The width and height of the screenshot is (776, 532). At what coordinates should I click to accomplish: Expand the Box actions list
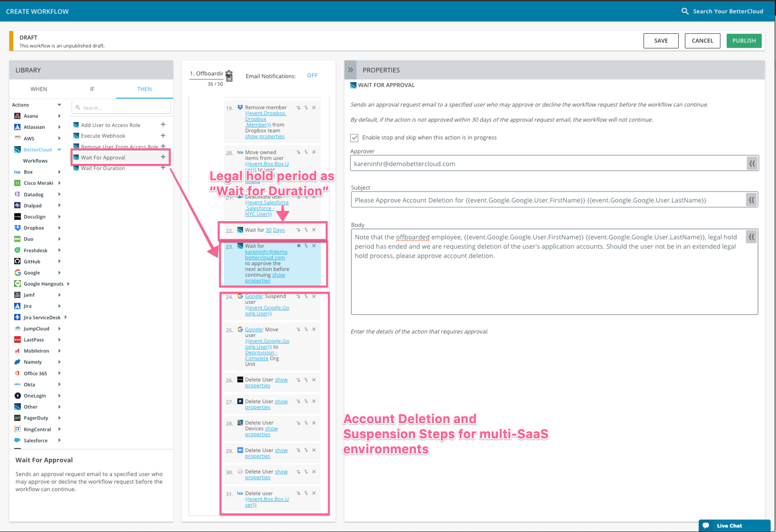(60, 172)
